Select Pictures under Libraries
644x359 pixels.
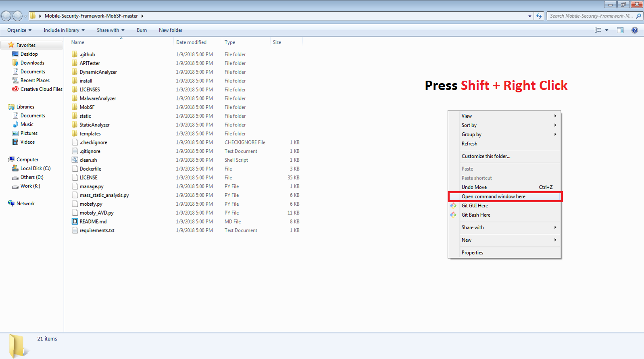click(x=29, y=133)
